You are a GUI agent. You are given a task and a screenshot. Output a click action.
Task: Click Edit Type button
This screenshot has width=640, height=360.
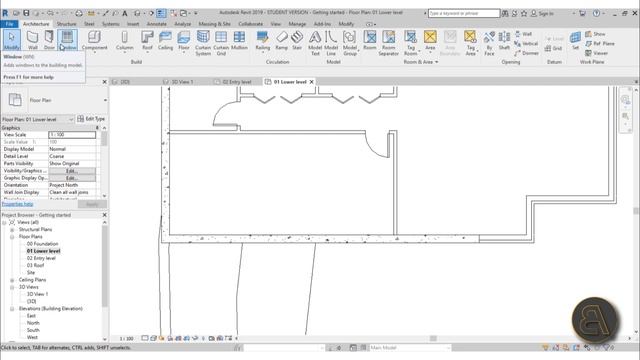[91, 119]
